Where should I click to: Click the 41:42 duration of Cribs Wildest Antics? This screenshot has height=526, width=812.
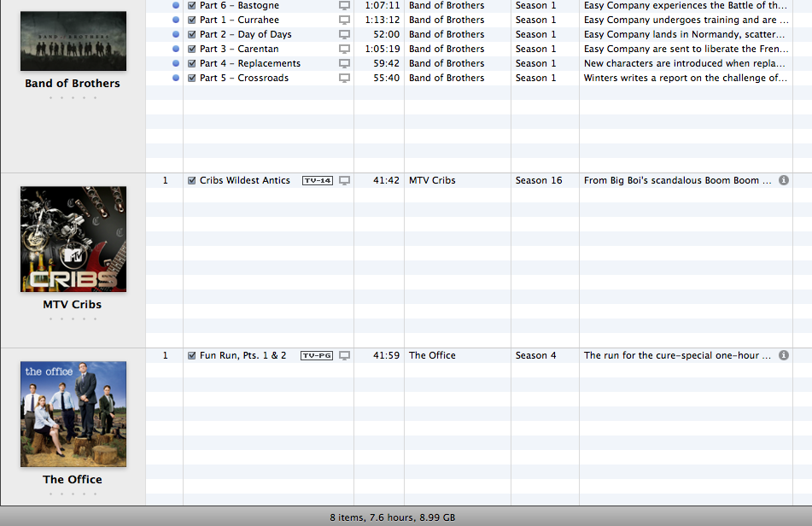pos(386,180)
